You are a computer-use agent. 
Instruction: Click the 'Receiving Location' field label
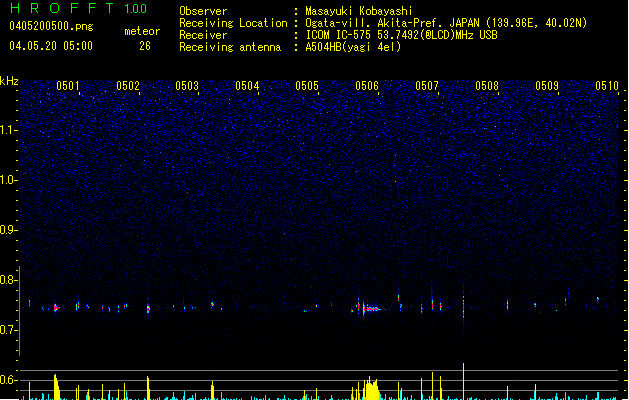pos(233,23)
